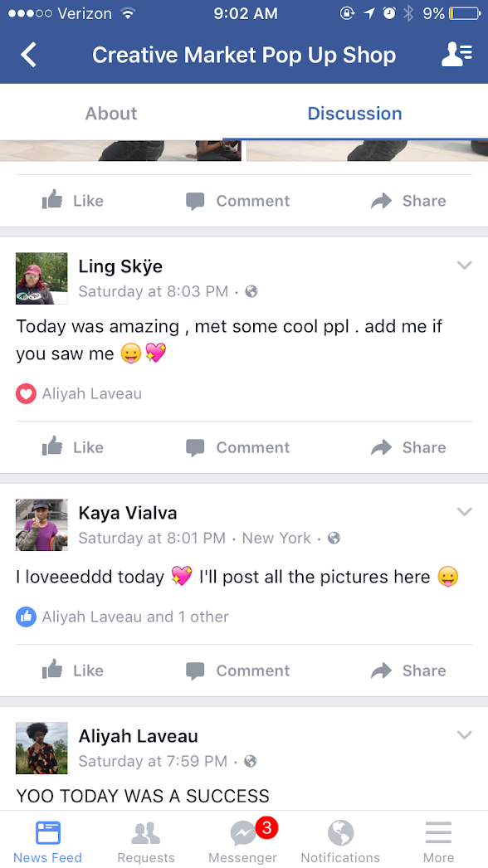Open Kaya Vialva's profile picture
This screenshot has width=488, height=868.
[x=41, y=524]
